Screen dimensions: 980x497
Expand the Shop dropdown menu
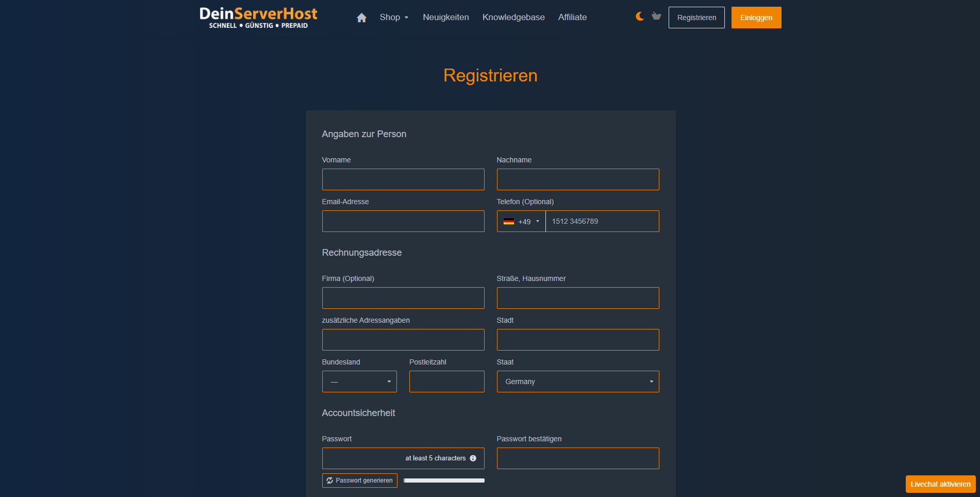tap(394, 18)
